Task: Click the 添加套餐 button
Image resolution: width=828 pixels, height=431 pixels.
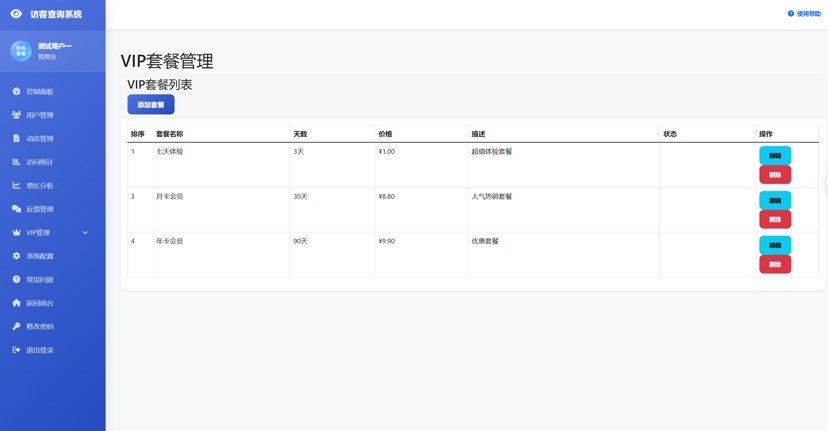Action: 151,105
